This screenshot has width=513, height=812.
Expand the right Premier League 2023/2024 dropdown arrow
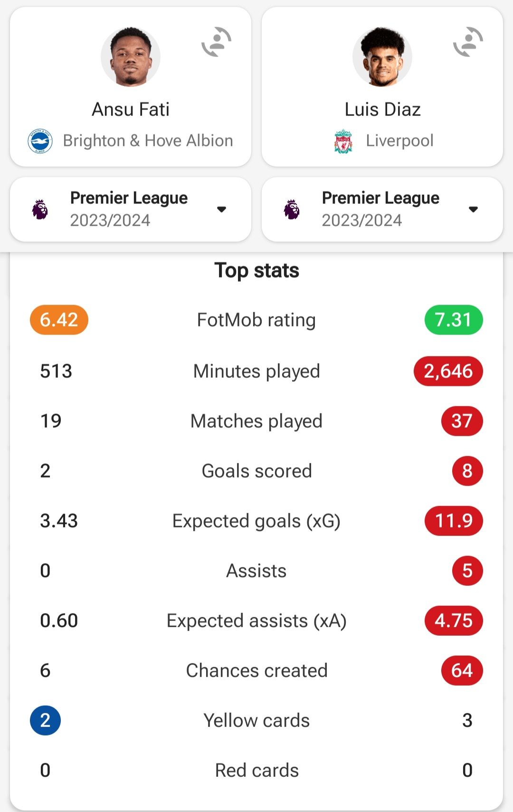473,210
